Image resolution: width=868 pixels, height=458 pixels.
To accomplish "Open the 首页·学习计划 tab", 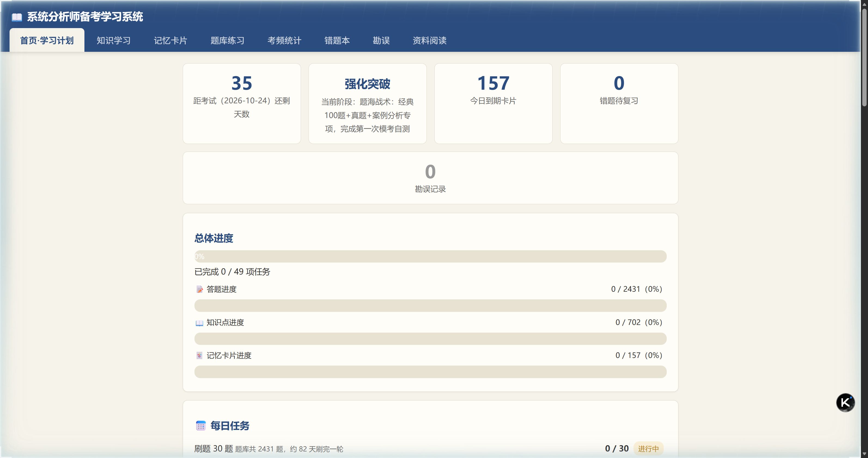I will (x=47, y=40).
